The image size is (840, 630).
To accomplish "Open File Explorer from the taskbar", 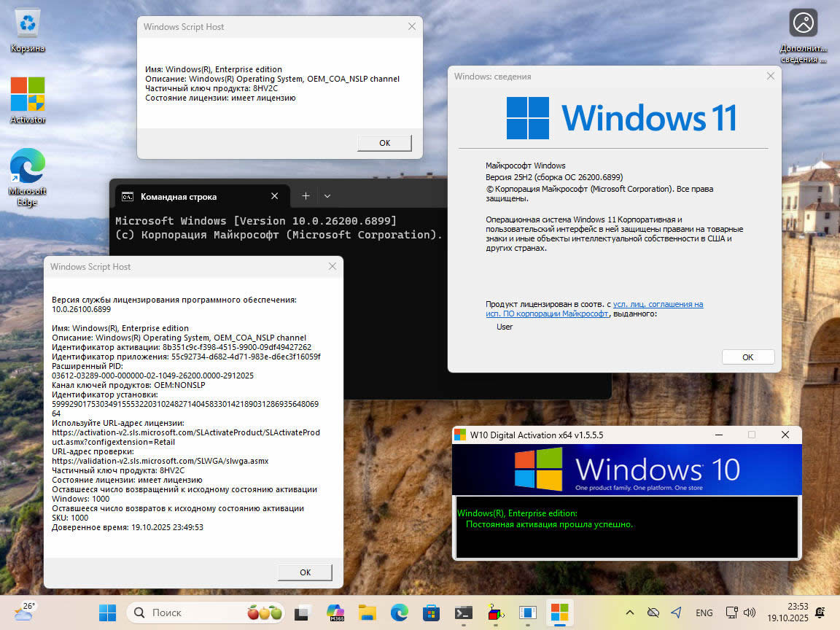I will coord(367,612).
